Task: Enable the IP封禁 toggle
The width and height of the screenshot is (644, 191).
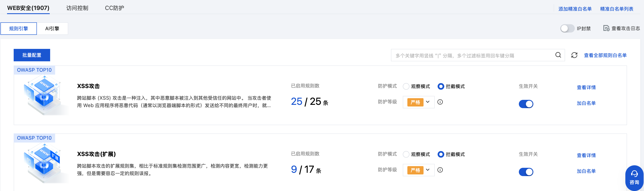Action: pos(567,28)
